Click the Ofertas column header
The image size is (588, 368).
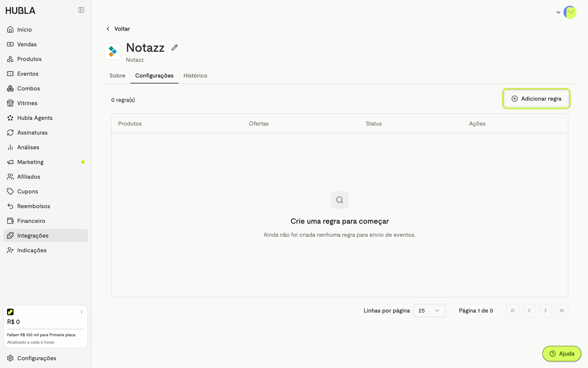click(259, 124)
